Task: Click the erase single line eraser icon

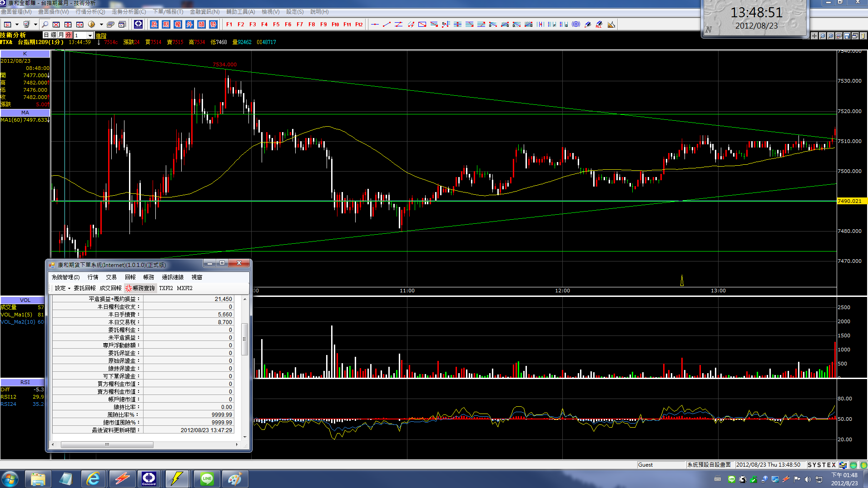Action: point(588,25)
